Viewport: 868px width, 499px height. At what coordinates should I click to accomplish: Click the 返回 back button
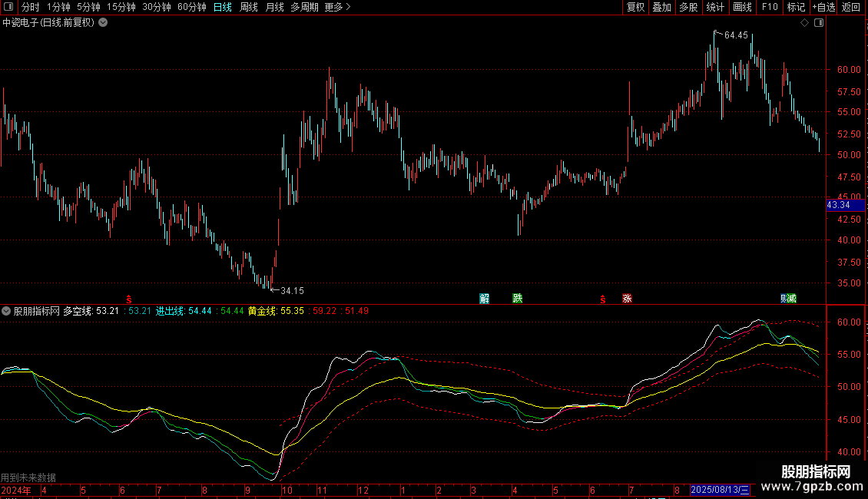(851, 8)
